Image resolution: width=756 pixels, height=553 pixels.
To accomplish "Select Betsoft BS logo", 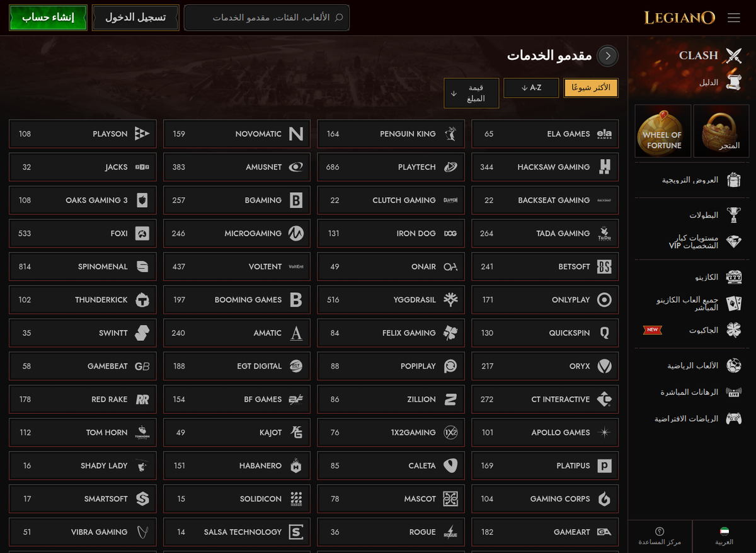I will point(605,266).
